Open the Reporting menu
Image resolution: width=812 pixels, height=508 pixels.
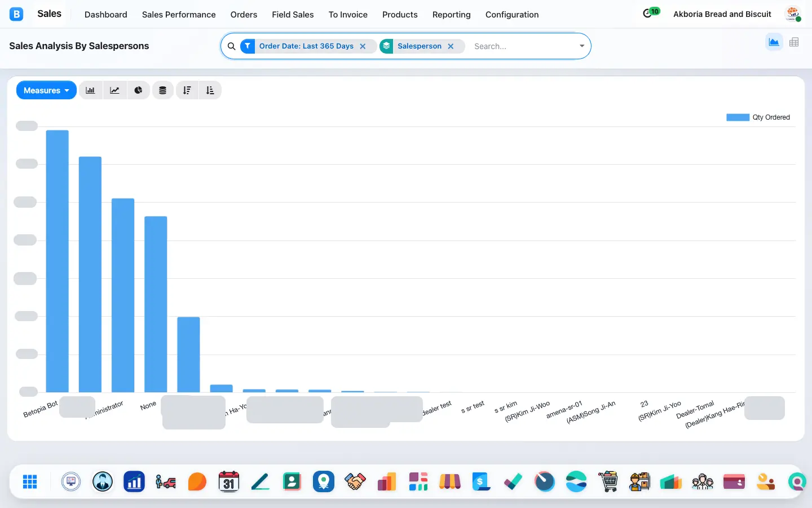451,15
